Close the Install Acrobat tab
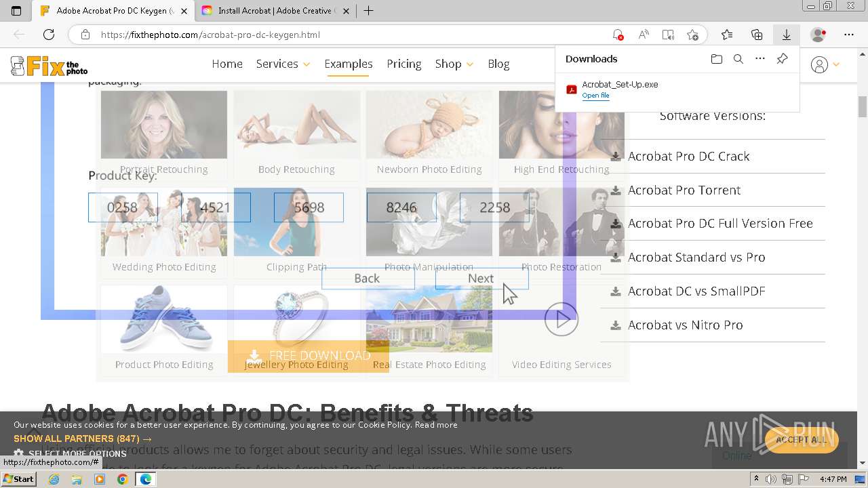Viewport: 868px width, 488px height. [345, 11]
